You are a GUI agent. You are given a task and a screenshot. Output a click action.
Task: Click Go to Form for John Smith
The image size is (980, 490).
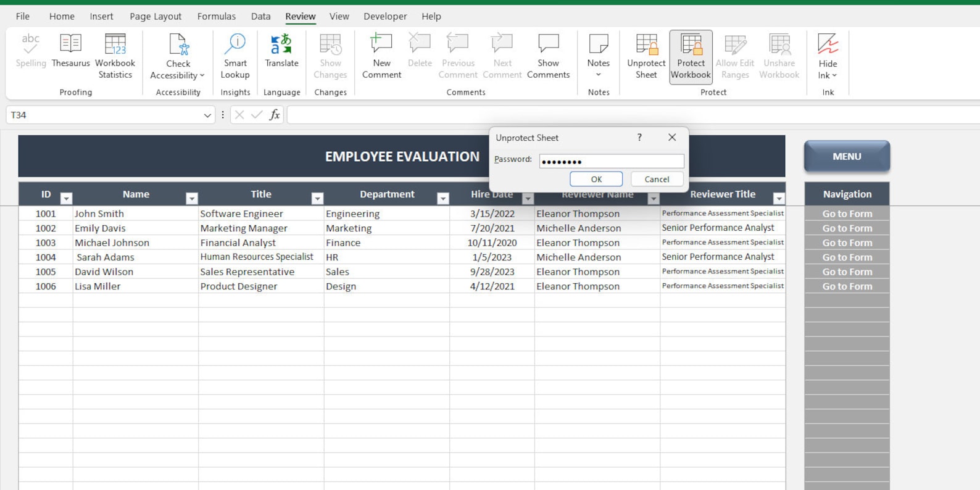pyautogui.click(x=847, y=214)
